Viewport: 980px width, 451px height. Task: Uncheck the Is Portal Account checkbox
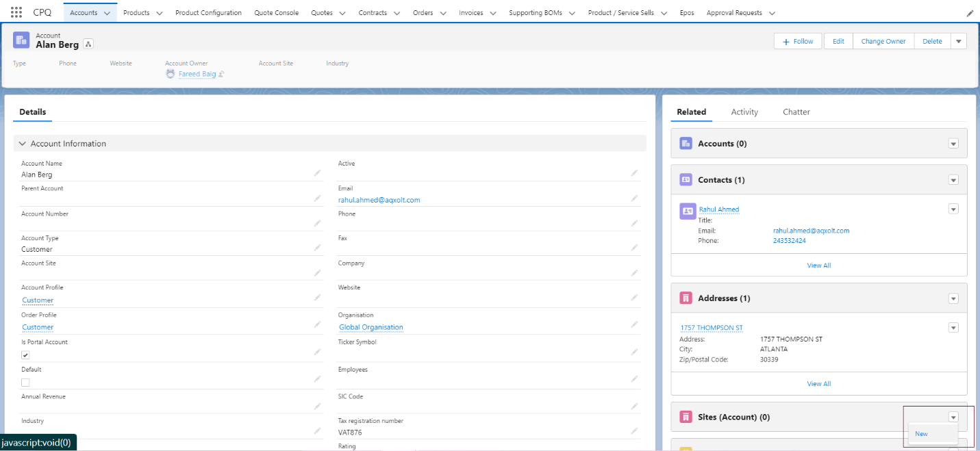pyautogui.click(x=25, y=355)
